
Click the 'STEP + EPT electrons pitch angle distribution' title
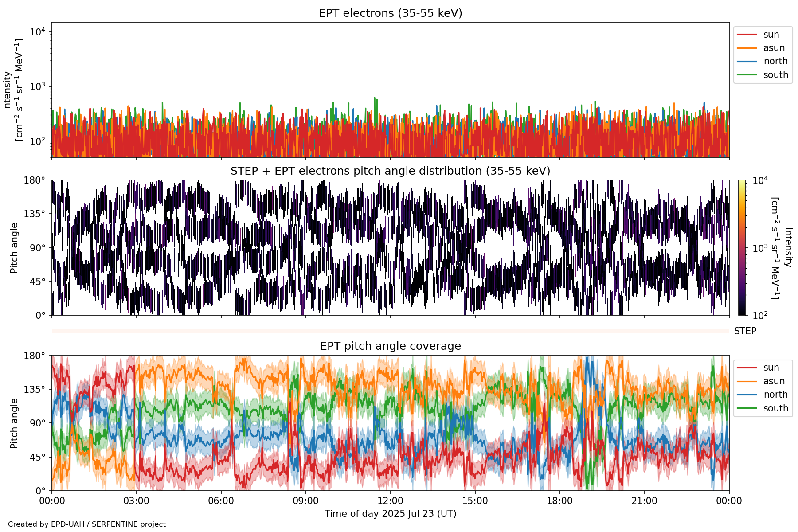click(390, 171)
